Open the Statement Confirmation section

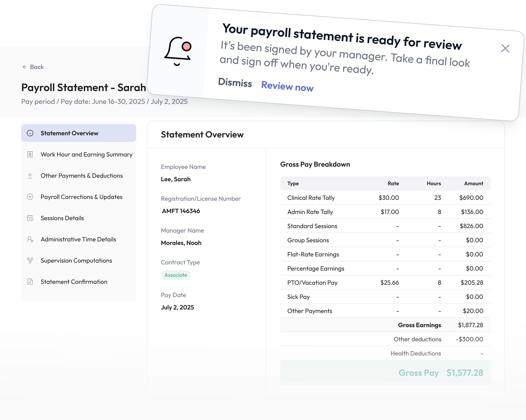pyautogui.click(x=74, y=282)
